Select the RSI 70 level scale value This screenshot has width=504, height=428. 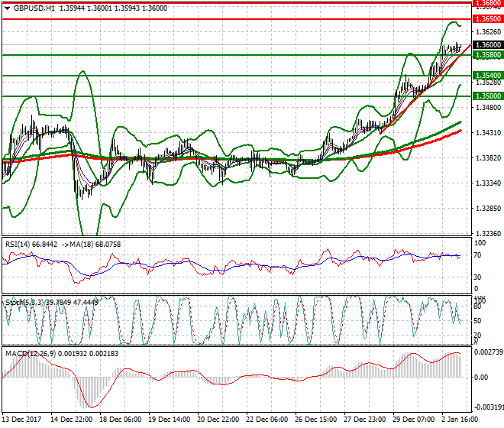coord(479,255)
